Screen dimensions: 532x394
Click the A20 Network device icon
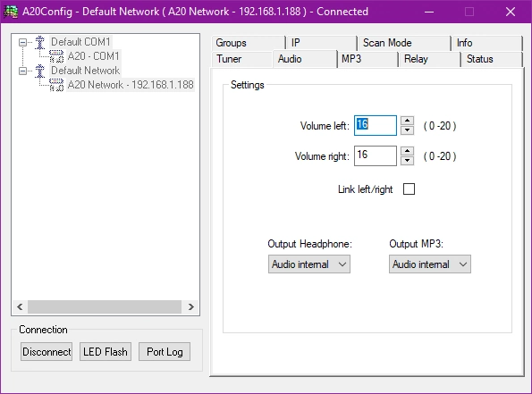[56, 85]
